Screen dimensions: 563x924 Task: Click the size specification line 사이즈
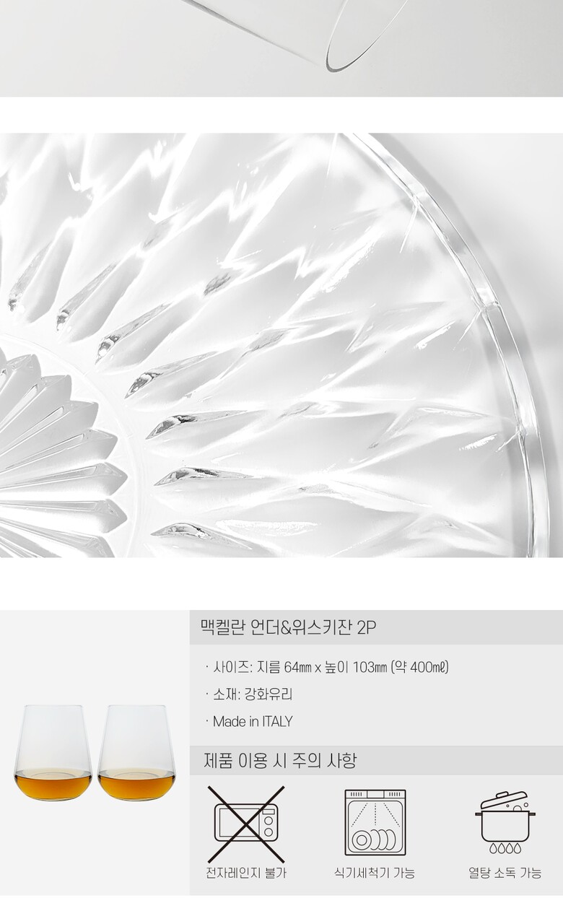pyautogui.click(x=326, y=667)
